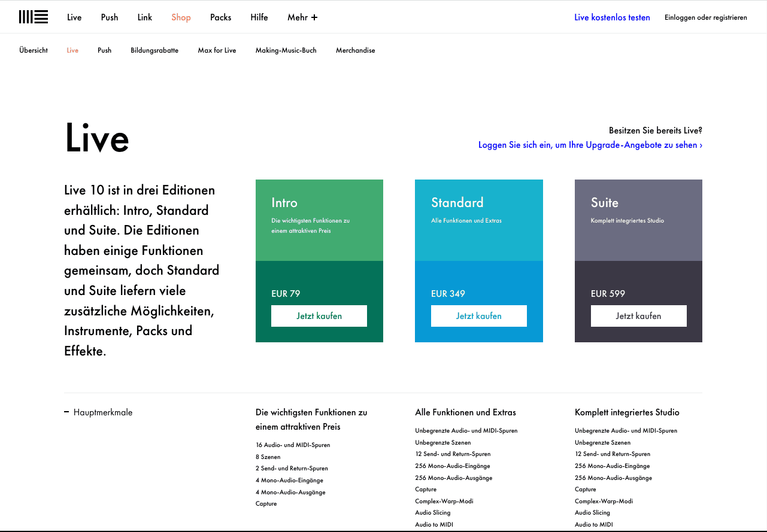Click Complex-Warp-Modi under Komplett integriertes Studio
Viewport: 767px width, 532px height.
click(x=604, y=501)
